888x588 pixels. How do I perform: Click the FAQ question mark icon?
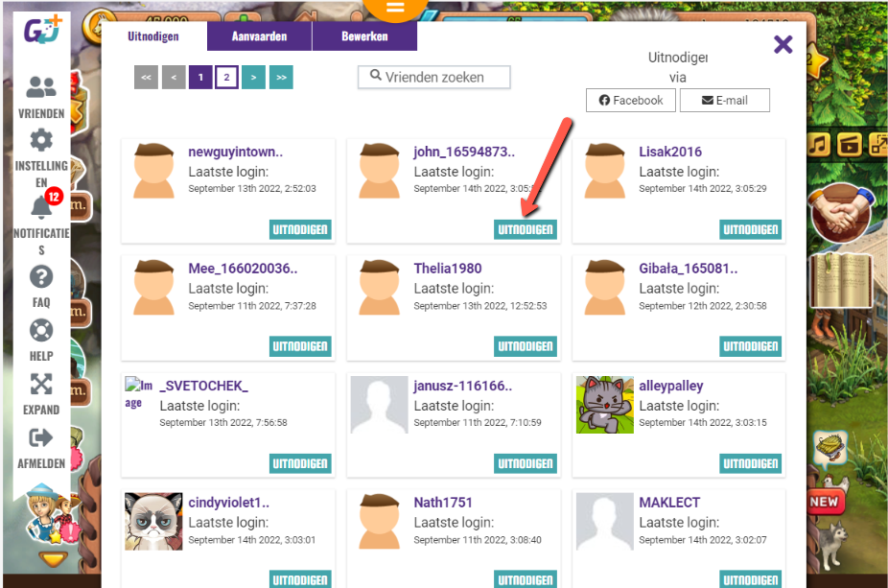pyautogui.click(x=41, y=277)
